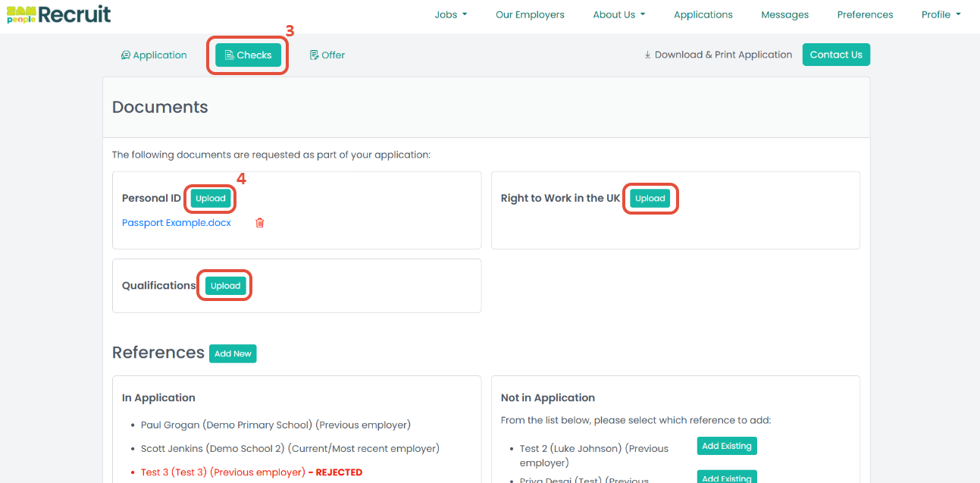
Task: Click the In Application heading
Action: (x=158, y=397)
